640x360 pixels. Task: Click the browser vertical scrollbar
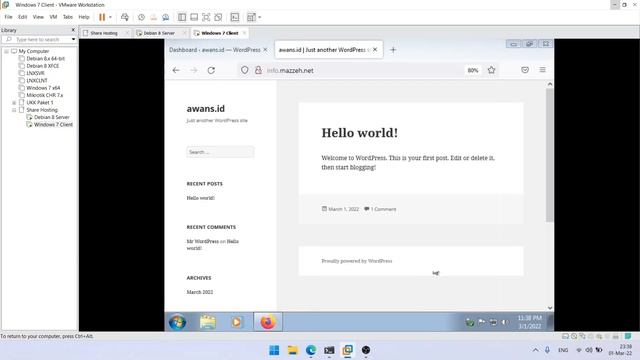[549, 155]
